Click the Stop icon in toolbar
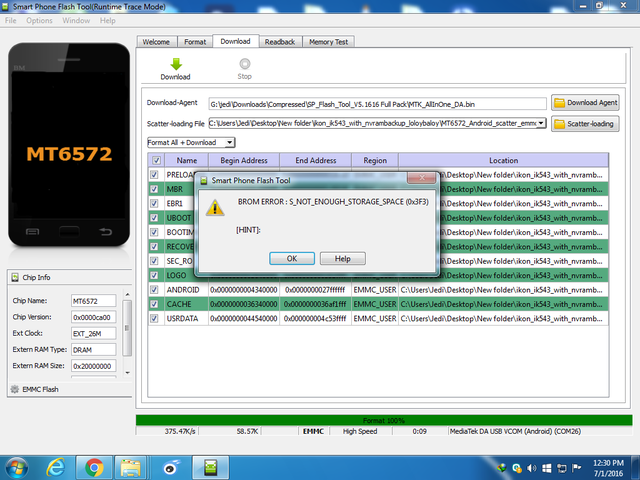This screenshot has width=640, height=480. click(x=244, y=64)
